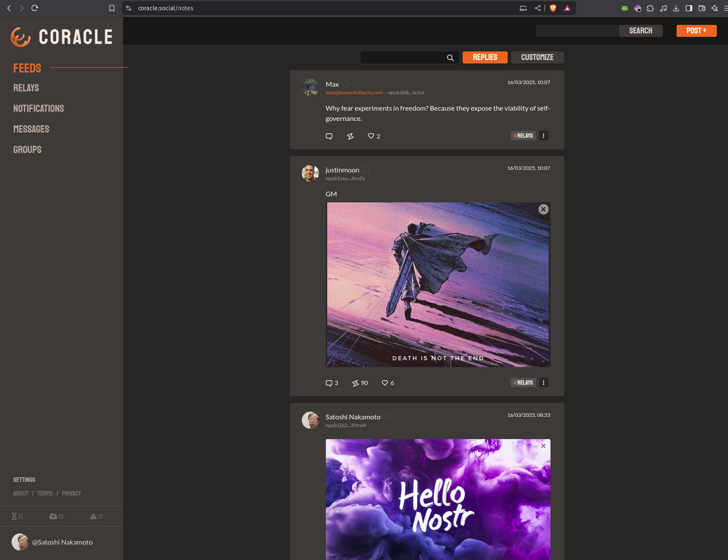Open Groups in the sidebar

tap(27, 150)
